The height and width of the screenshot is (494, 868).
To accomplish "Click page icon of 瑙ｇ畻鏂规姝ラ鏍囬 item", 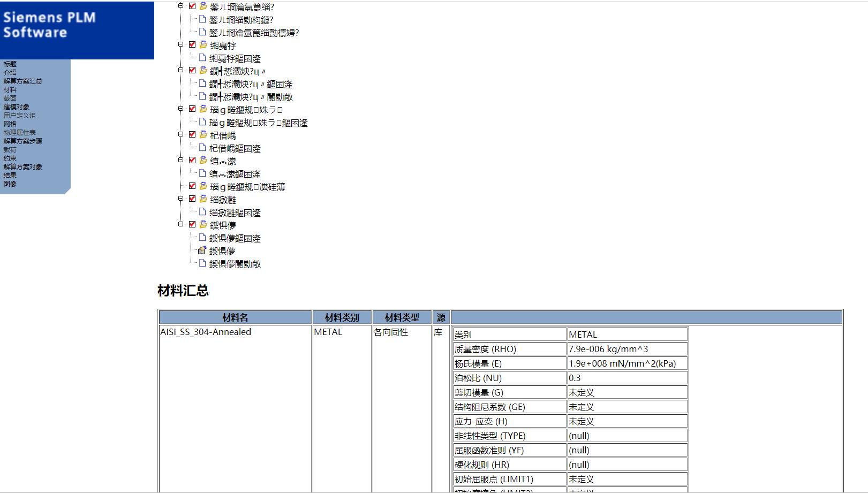I will (x=202, y=121).
